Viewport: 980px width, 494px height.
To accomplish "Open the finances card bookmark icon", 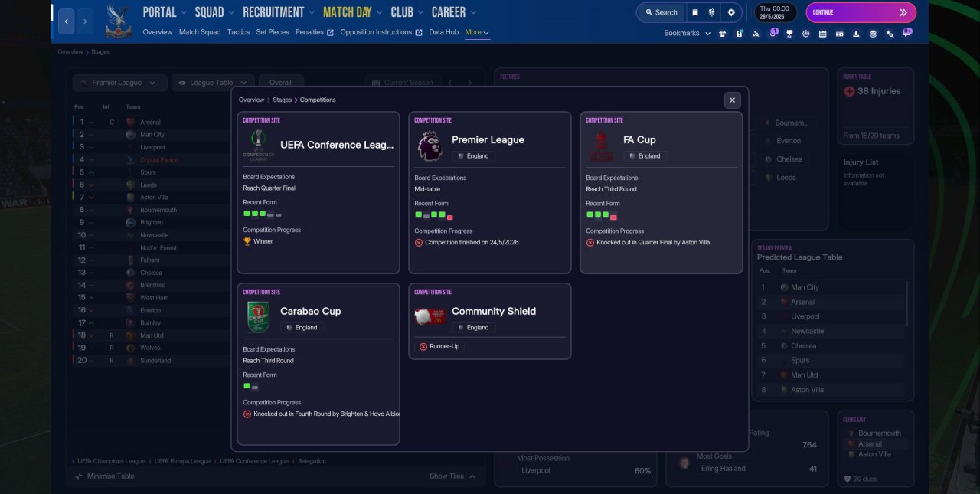I will 839,34.
